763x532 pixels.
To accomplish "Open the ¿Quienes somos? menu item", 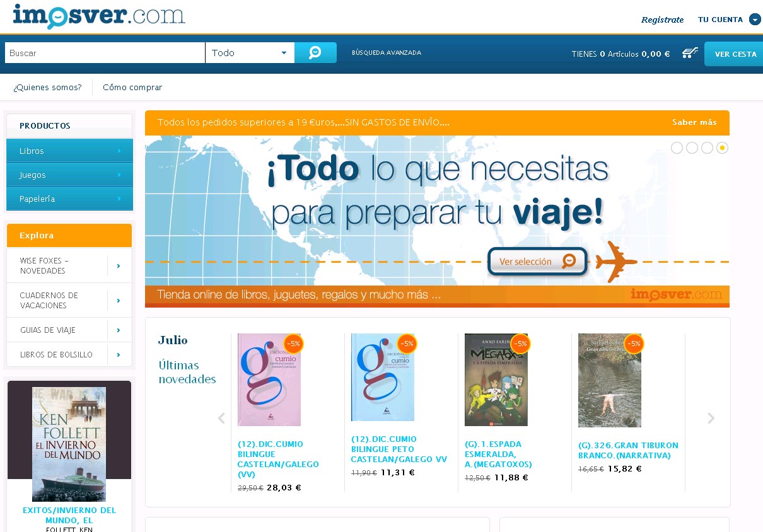I will click(x=47, y=88).
